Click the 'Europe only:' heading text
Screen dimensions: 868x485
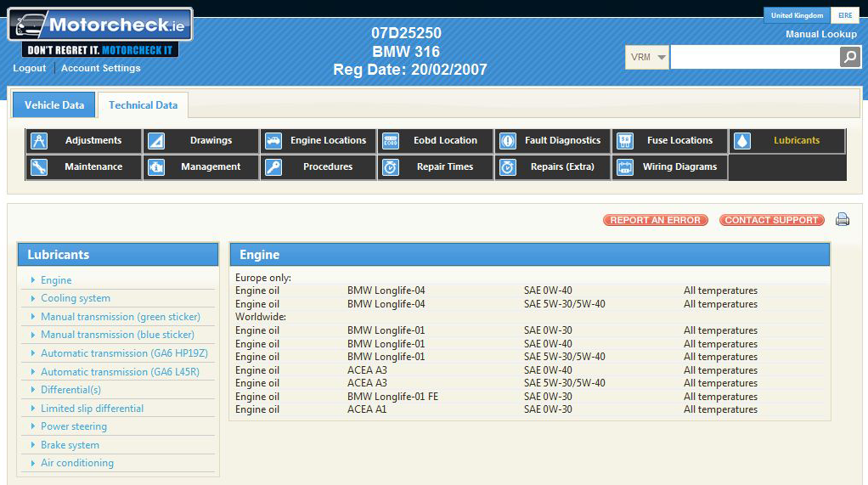263,278
